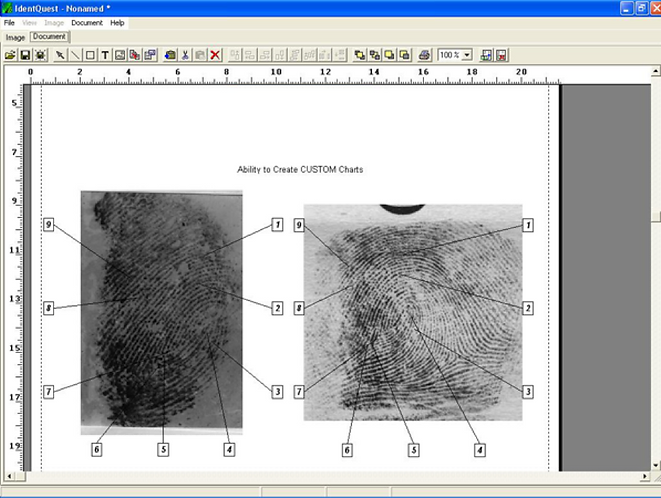Screen dimensions: 661x498
Task: Select marker box 6 below right fingerprint
Action: tap(347, 450)
